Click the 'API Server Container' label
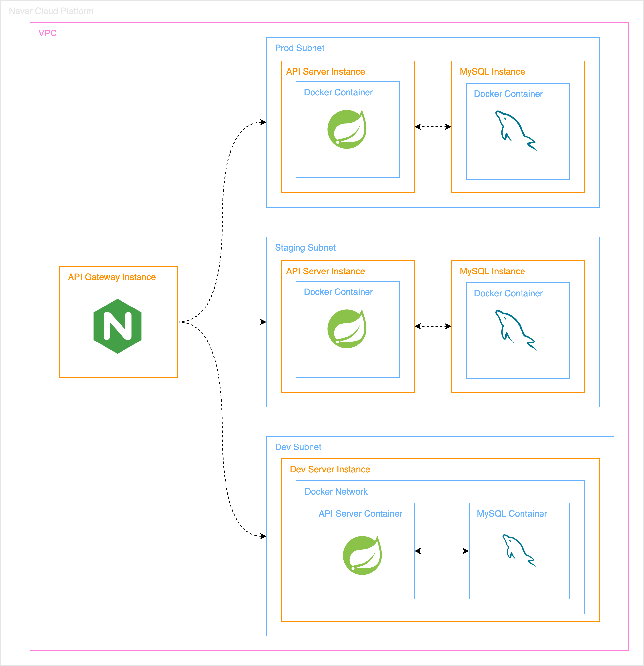 click(x=360, y=514)
